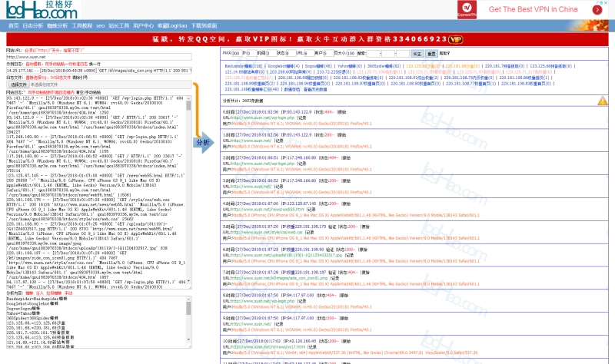The width and height of the screenshot is (615, 364).
Task: Click inside the website log textarea
Action: (x=95, y=192)
